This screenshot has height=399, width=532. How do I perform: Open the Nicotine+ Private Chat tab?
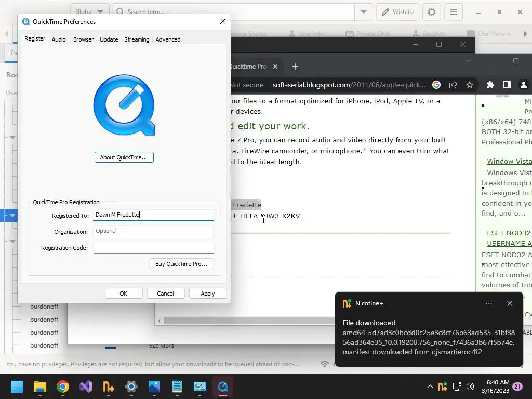click(368, 34)
